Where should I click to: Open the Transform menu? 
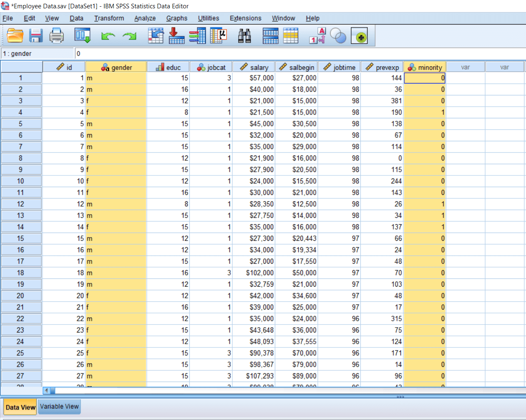pos(109,18)
